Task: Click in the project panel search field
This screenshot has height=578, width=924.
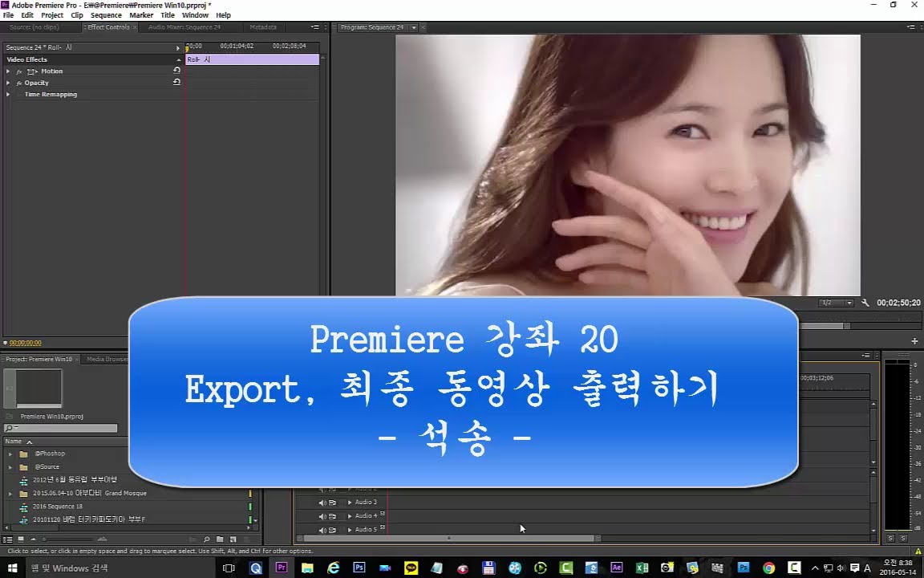Action: [x=61, y=428]
